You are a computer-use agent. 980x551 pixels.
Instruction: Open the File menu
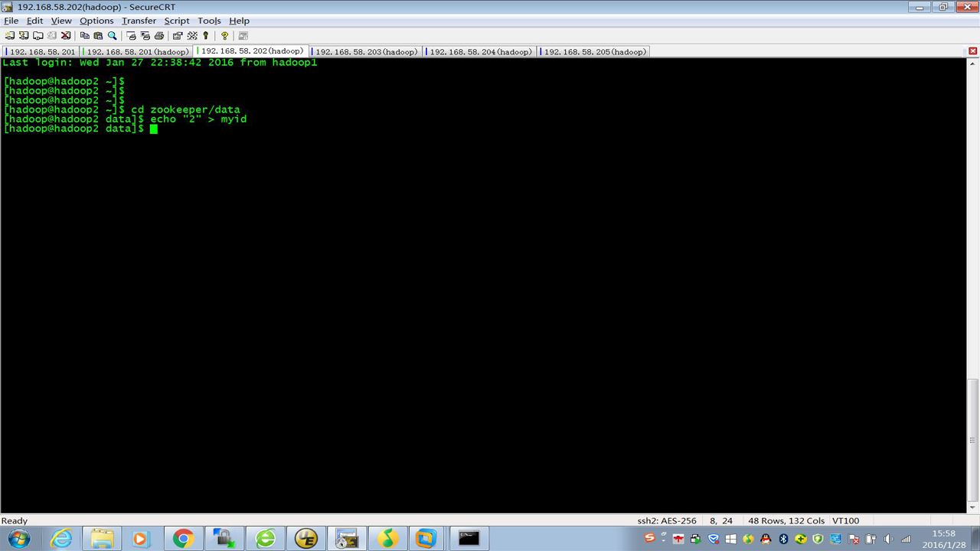(11, 21)
